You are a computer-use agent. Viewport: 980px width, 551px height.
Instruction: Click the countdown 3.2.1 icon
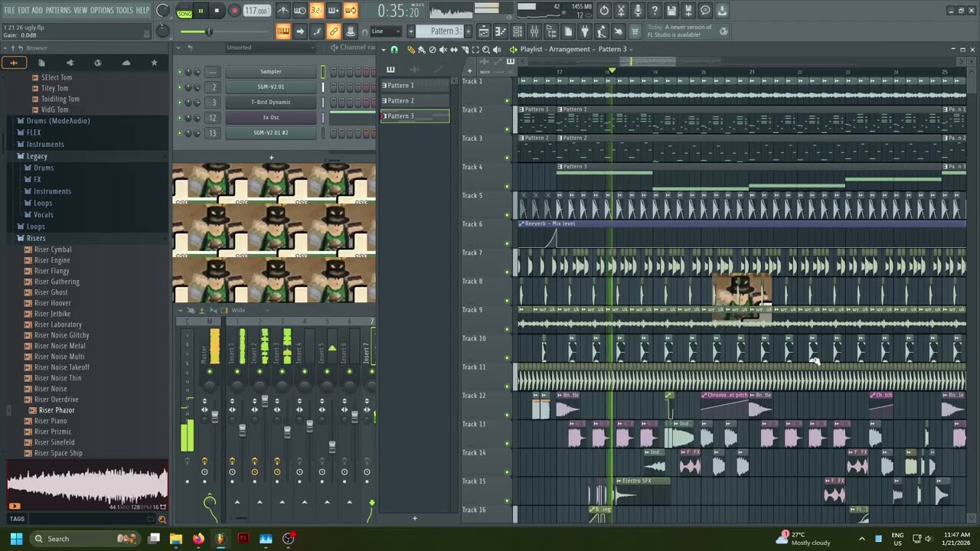click(317, 11)
